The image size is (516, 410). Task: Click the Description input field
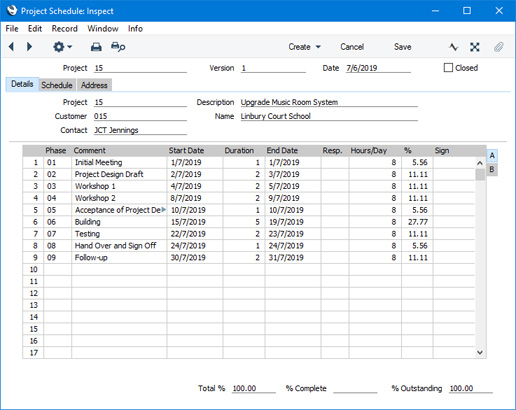click(x=329, y=102)
